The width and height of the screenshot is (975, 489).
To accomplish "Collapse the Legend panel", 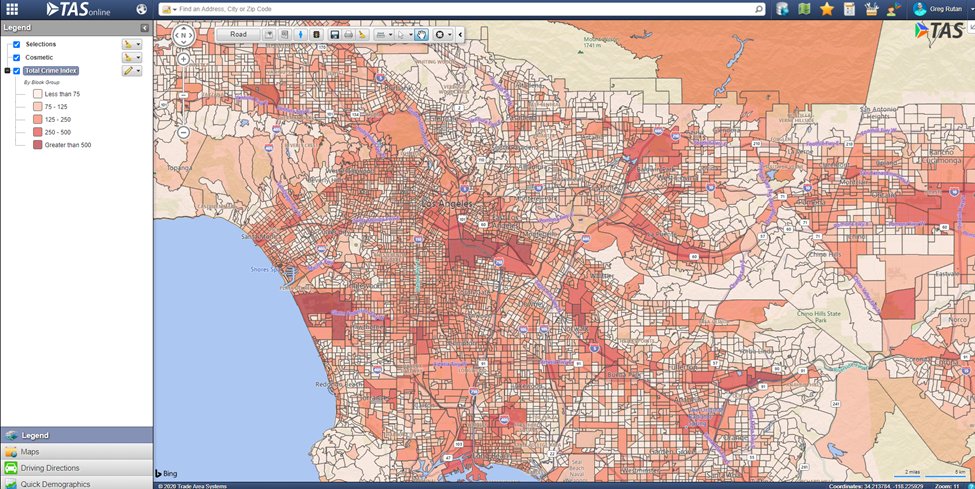I will [144, 28].
